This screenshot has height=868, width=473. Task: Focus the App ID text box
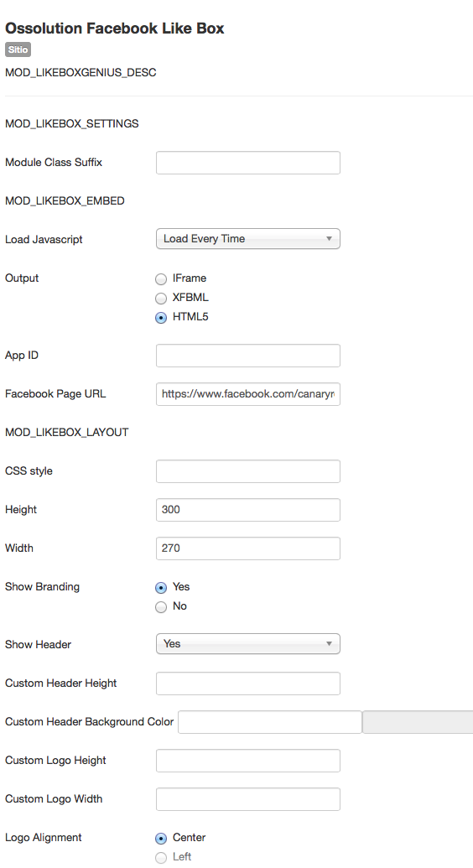pos(248,356)
